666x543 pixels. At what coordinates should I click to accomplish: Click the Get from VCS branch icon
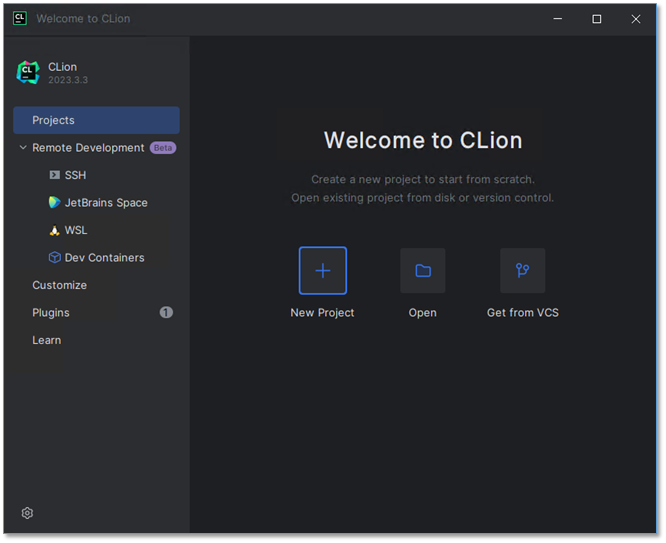click(522, 271)
